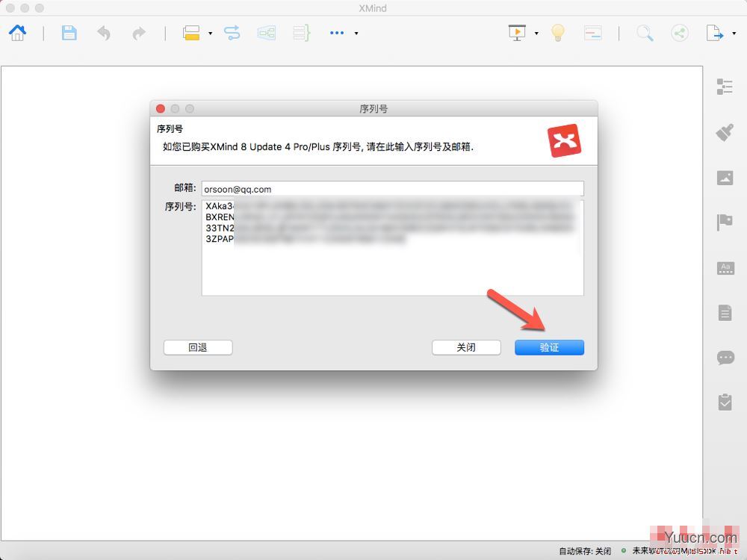Open the Task info clipboard panel

point(725,402)
